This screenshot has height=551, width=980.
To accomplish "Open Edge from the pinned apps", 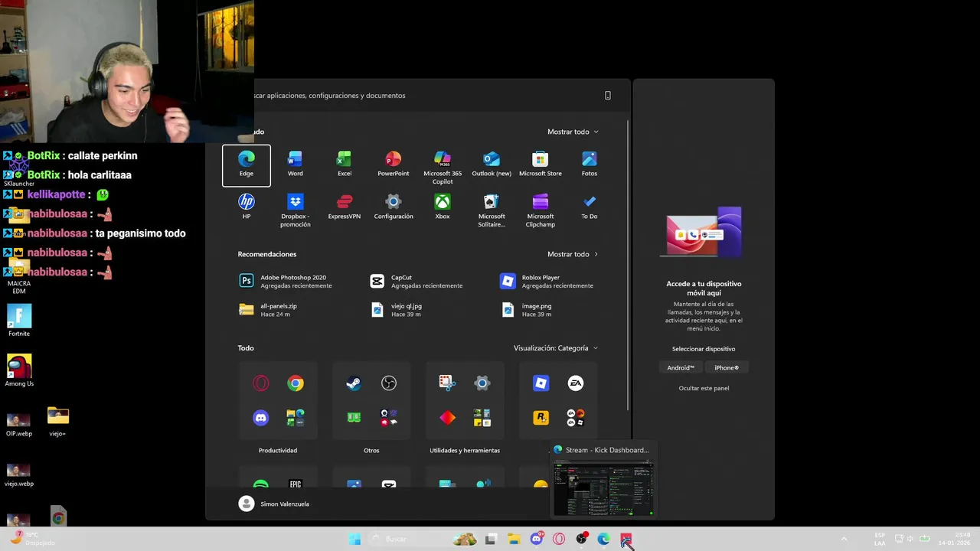I will pos(246,165).
